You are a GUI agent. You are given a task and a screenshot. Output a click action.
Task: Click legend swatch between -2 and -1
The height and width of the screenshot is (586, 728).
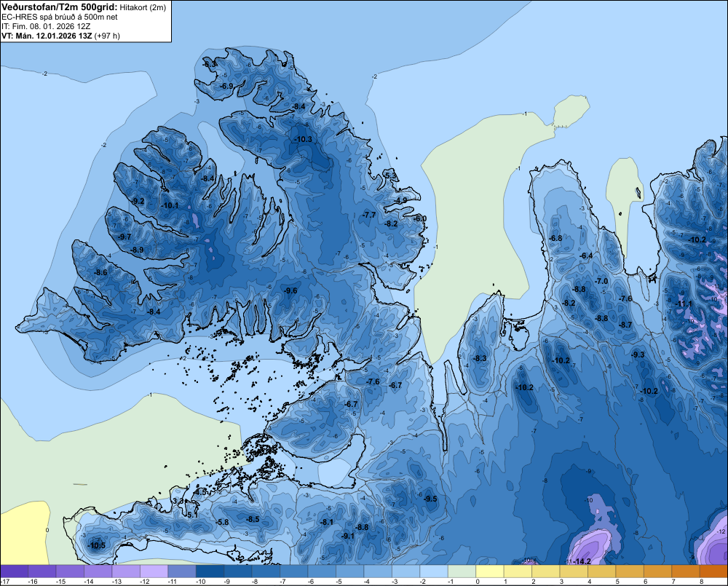434,571
